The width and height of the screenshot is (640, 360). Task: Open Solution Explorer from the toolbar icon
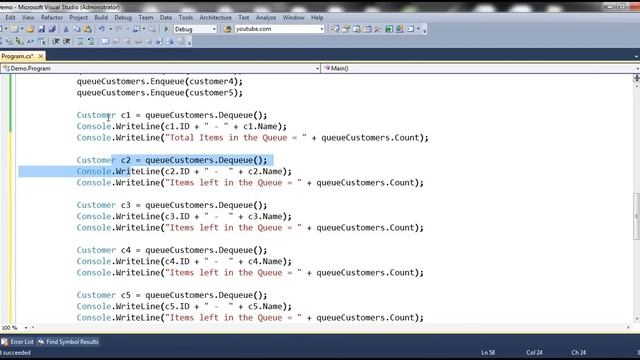click(334, 29)
